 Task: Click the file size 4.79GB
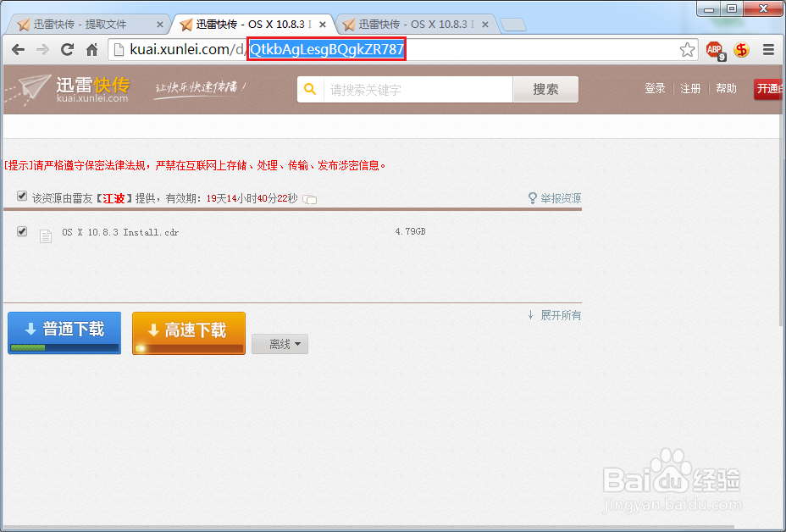point(410,231)
